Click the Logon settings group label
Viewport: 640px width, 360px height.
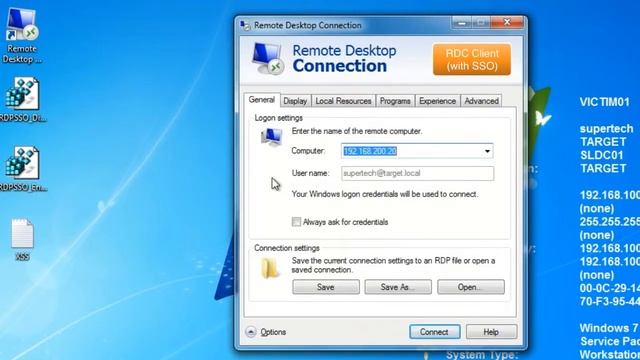pyautogui.click(x=279, y=118)
